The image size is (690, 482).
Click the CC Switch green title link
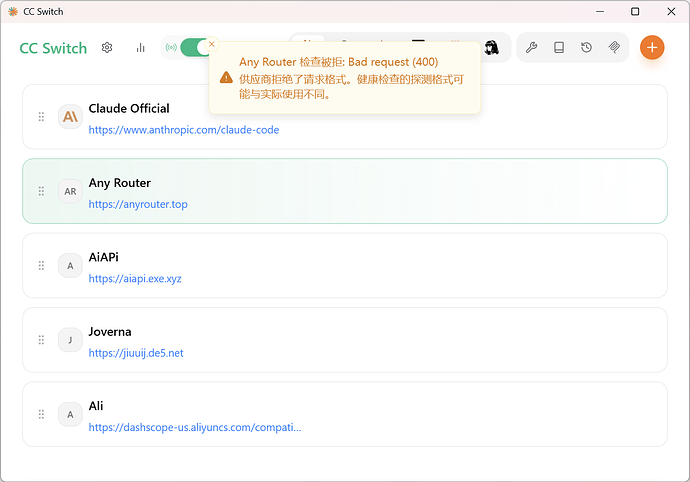(x=53, y=48)
